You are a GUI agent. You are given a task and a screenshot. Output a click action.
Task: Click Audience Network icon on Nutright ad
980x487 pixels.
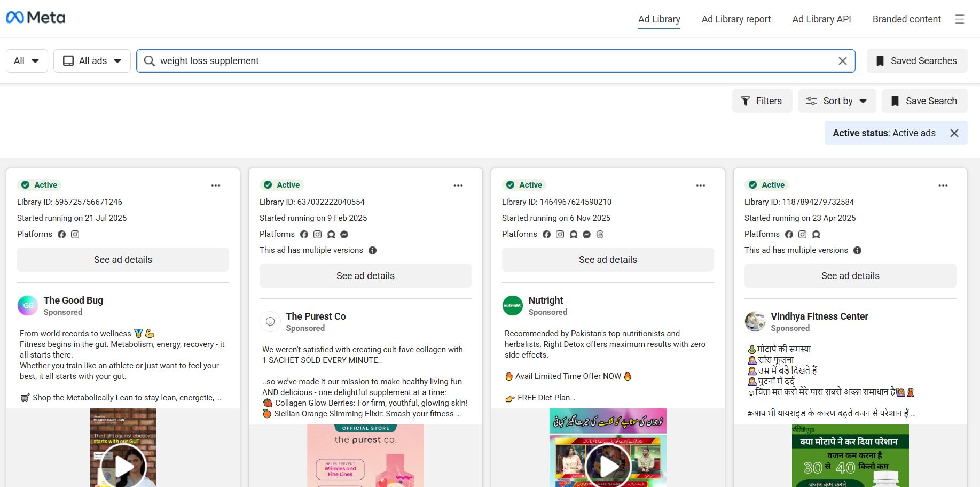point(574,234)
